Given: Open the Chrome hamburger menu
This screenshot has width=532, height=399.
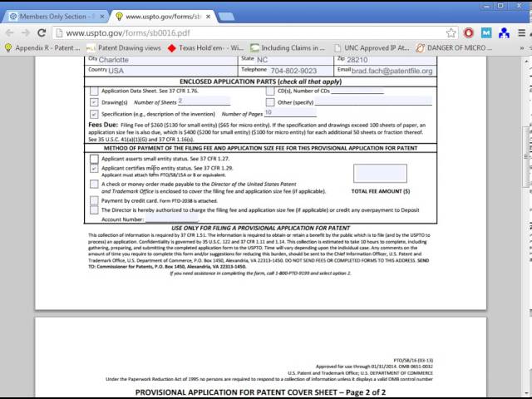Looking at the screenshot, I should pyautogui.click(x=521, y=33).
